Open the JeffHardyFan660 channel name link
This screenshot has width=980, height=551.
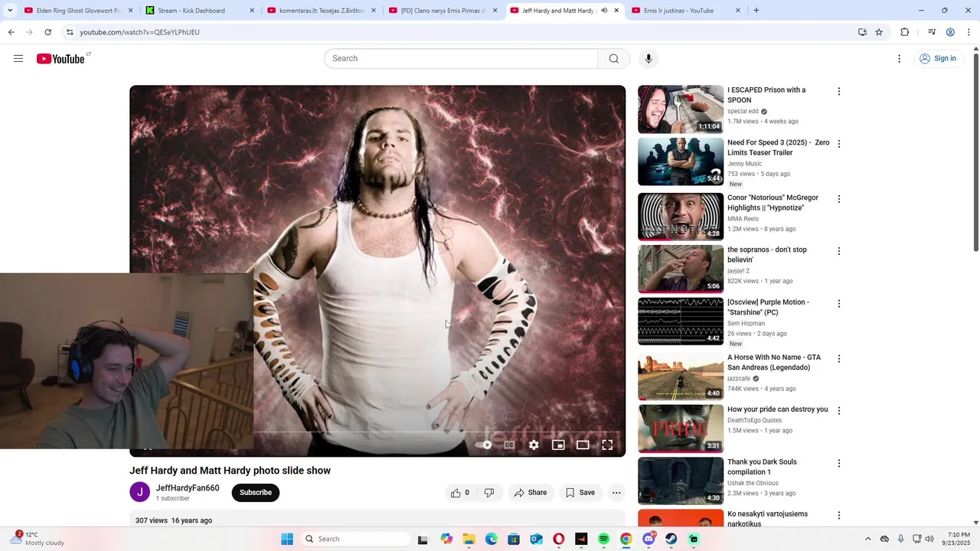(x=188, y=488)
